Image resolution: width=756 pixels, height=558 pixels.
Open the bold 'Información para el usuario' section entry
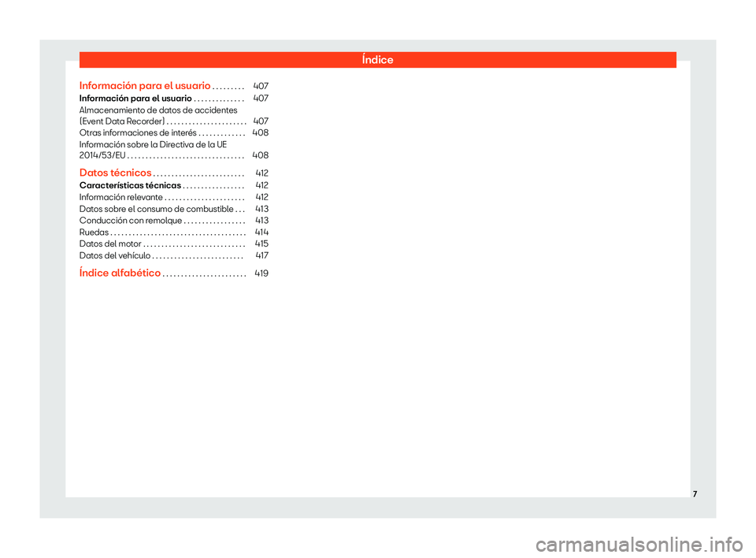135,99
